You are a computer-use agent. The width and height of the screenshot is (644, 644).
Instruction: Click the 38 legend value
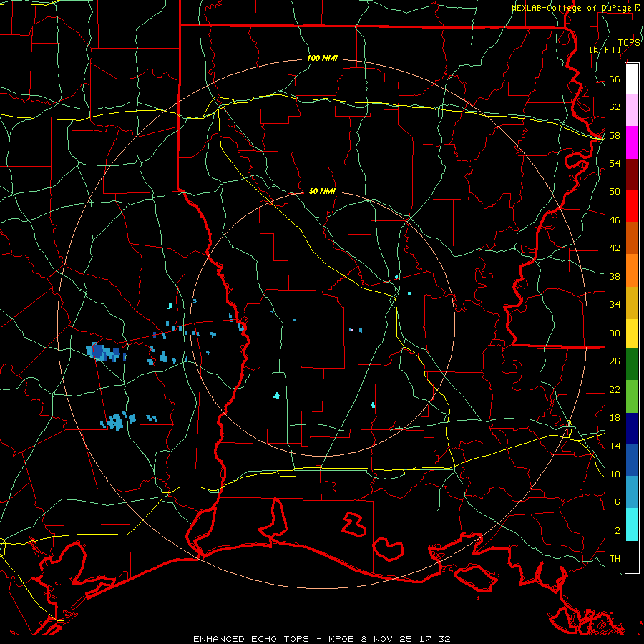[x=615, y=276]
